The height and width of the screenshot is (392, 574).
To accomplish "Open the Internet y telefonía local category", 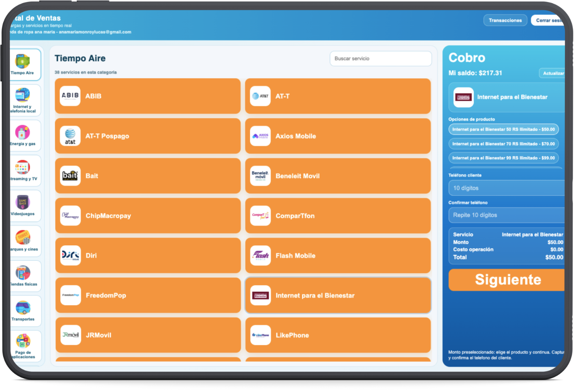I will pos(25,100).
